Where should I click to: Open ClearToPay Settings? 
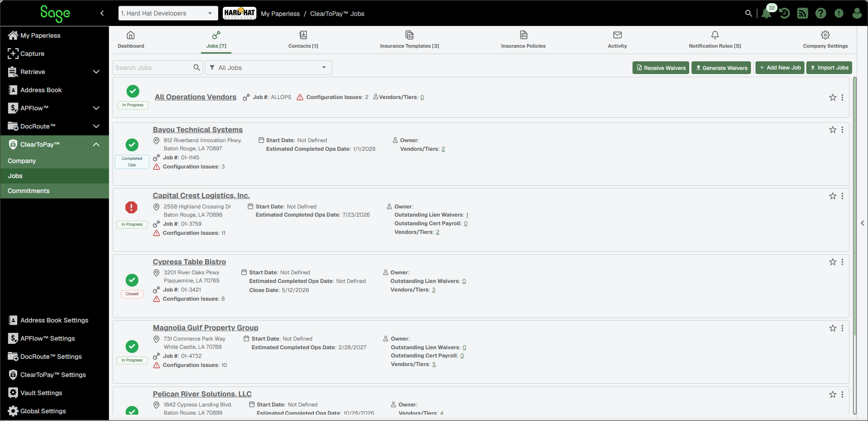[x=54, y=375]
